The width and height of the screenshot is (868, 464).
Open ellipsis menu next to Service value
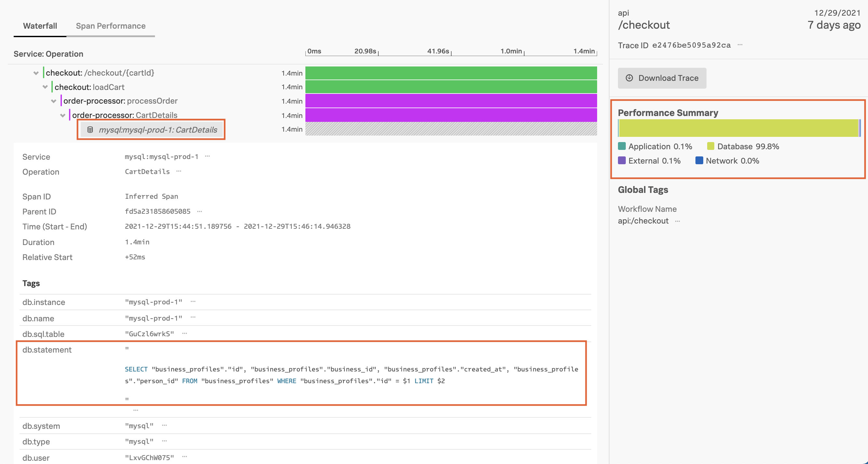tap(207, 156)
